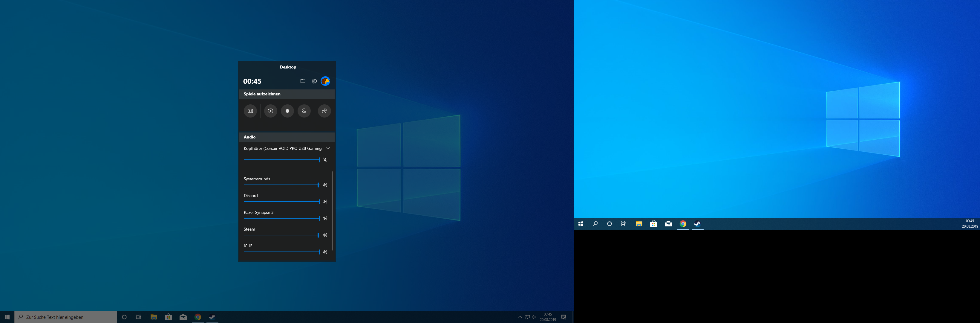This screenshot has height=323, width=980.
Task: Open the Start menu on the left taskbar
Action: coord(7,317)
